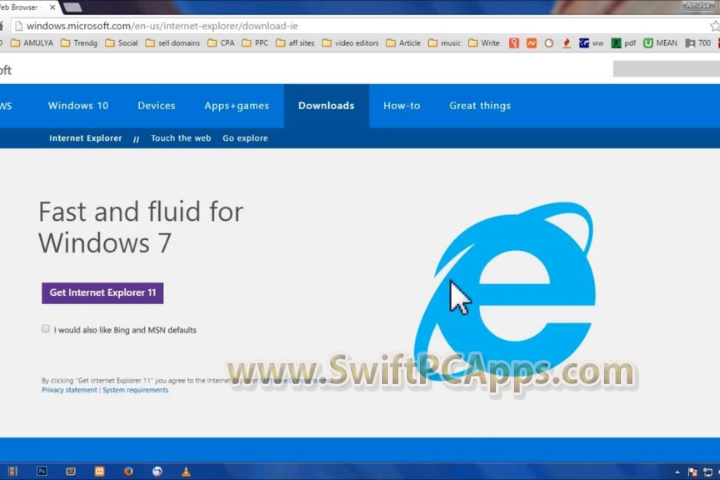The height and width of the screenshot is (480, 720).
Task: Click the network tray icon
Action: pyautogui.click(x=708, y=472)
